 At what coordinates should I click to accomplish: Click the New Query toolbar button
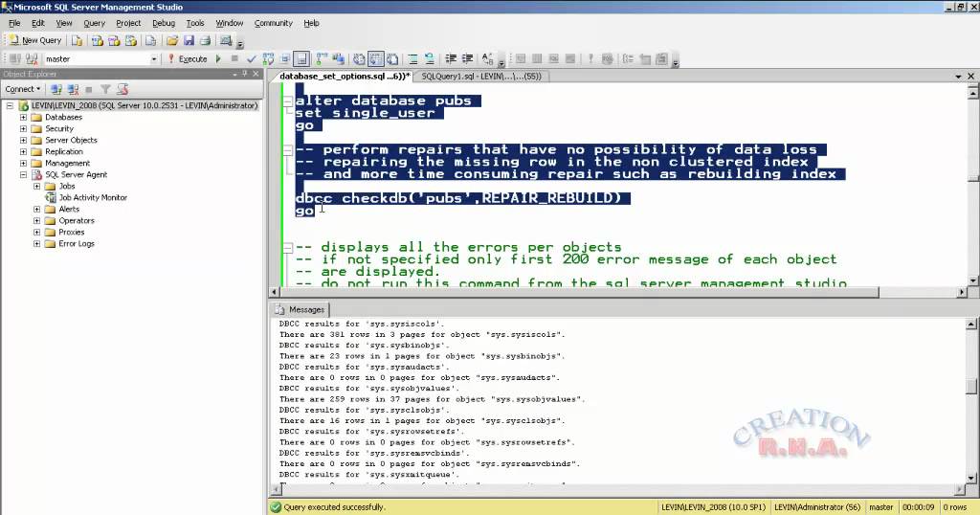pos(35,40)
